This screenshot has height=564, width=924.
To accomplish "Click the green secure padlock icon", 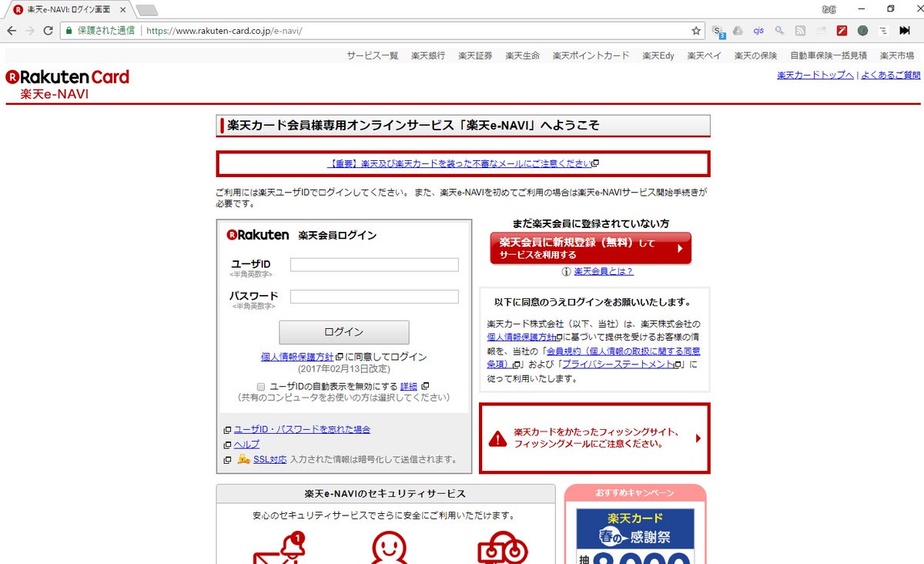I will pyautogui.click(x=69, y=31).
